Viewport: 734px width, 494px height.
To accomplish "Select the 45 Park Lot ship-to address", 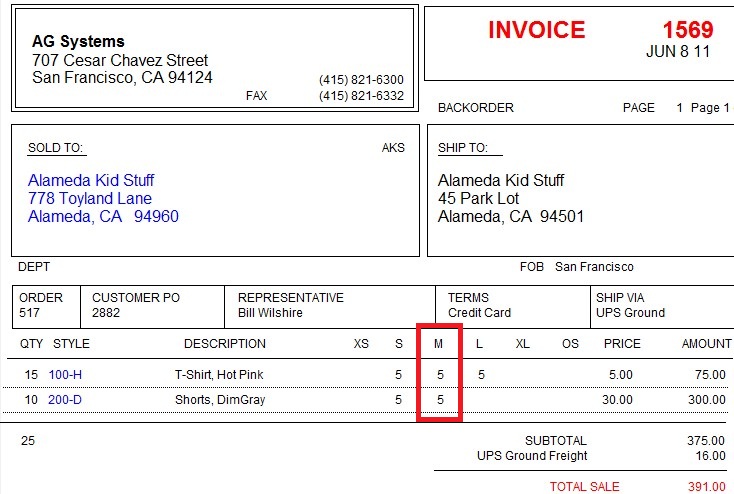I will tap(478, 199).
